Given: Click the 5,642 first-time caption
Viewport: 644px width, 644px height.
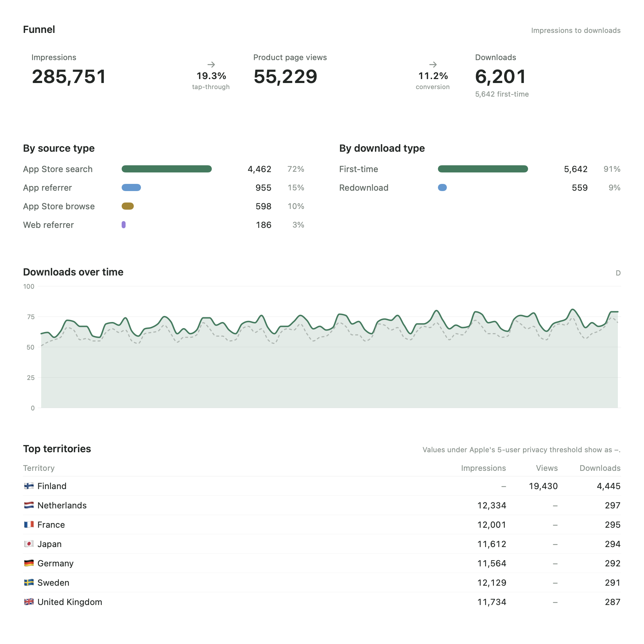Looking at the screenshot, I should coord(502,94).
